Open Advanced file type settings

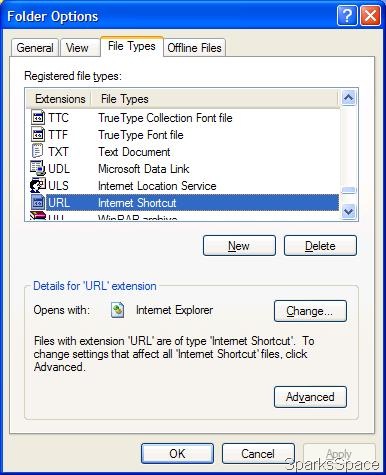click(310, 397)
